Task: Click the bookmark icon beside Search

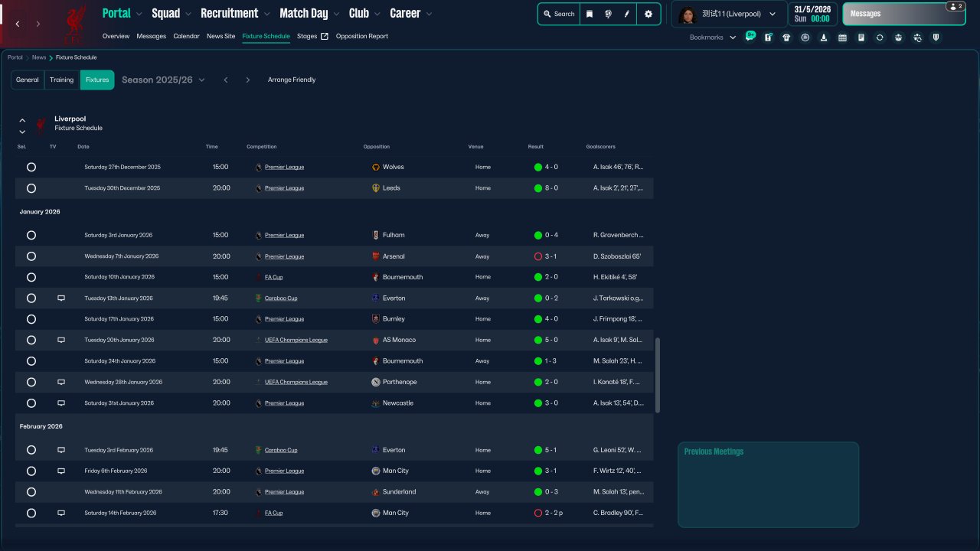Action: [x=590, y=14]
